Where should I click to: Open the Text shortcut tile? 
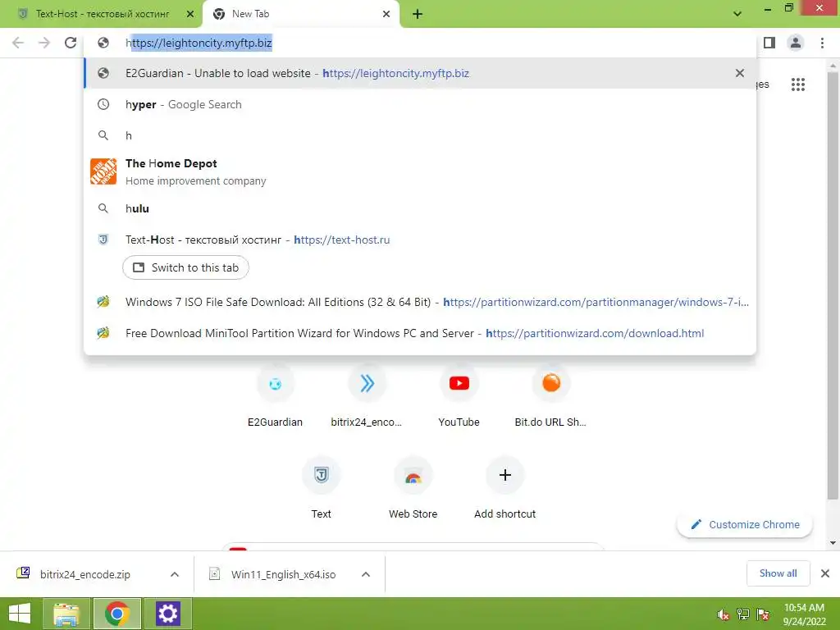pyautogui.click(x=321, y=489)
